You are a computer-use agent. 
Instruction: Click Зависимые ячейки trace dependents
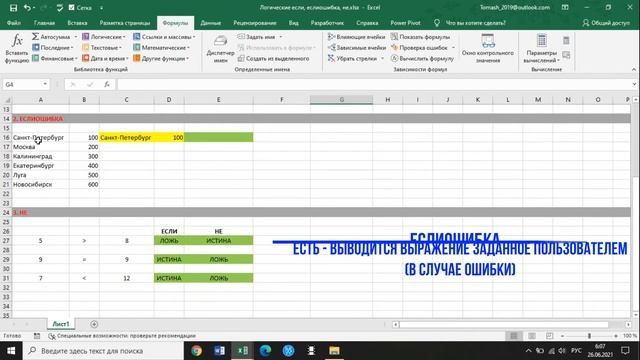coord(357,48)
